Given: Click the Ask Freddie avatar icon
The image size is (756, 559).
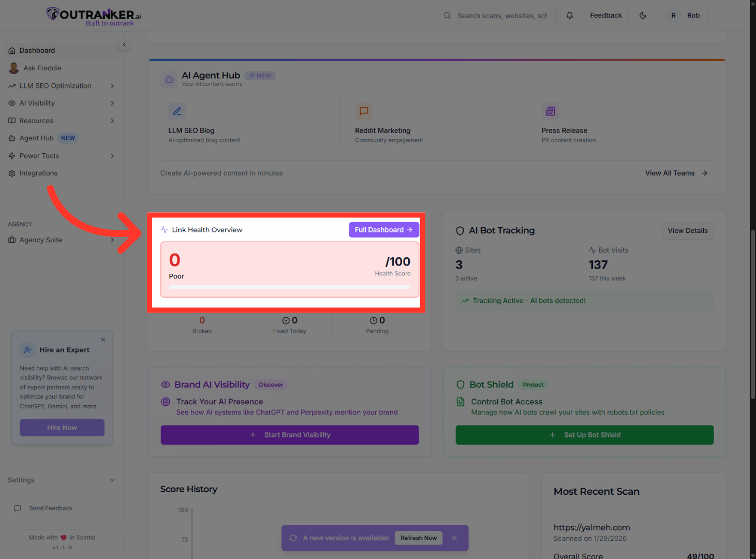Looking at the screenshot, I should [12, 68].
